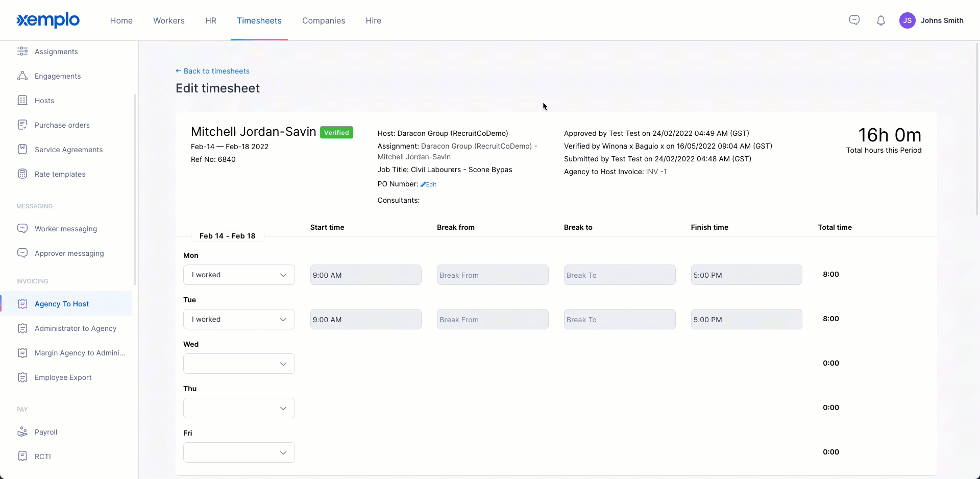Click Tuesday Break To field
The image size is (980, 479).
pyautogui.click(x=620, y=319)
